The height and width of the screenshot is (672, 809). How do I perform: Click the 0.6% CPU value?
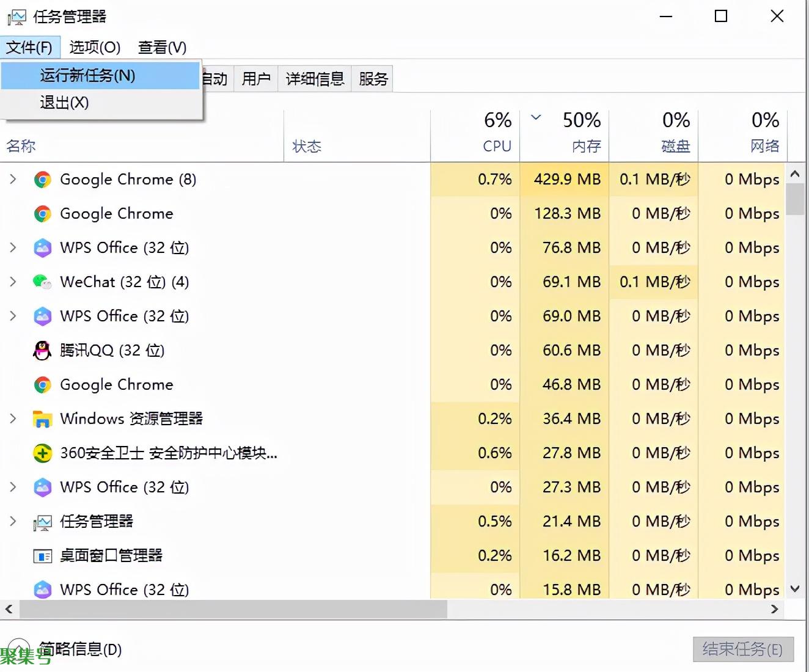click(x=495, y=453)
